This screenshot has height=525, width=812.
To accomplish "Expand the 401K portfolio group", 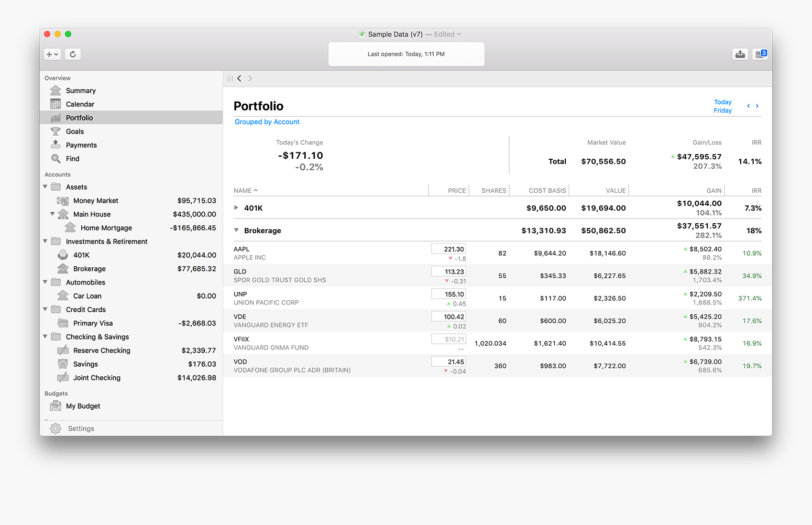I will (236, 208).
